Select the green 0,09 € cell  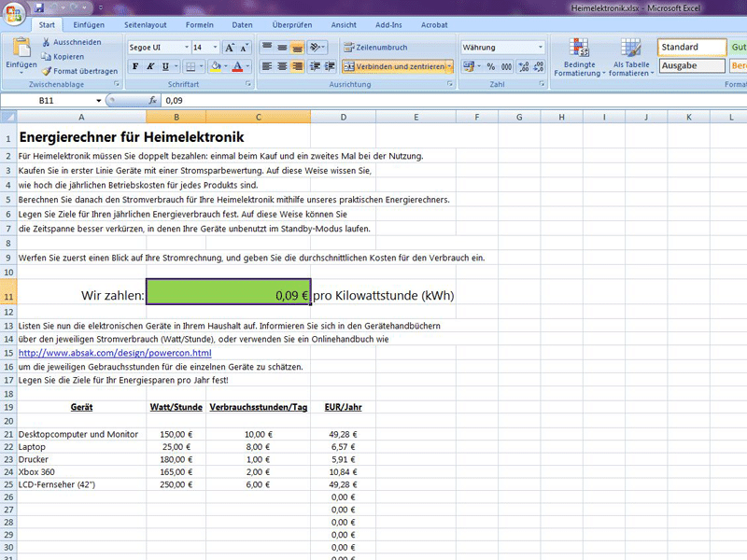tap(229, 291)
